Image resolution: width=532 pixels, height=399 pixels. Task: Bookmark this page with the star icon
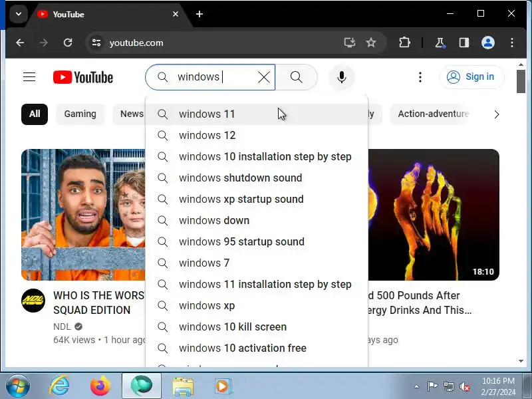pos(371,43)
